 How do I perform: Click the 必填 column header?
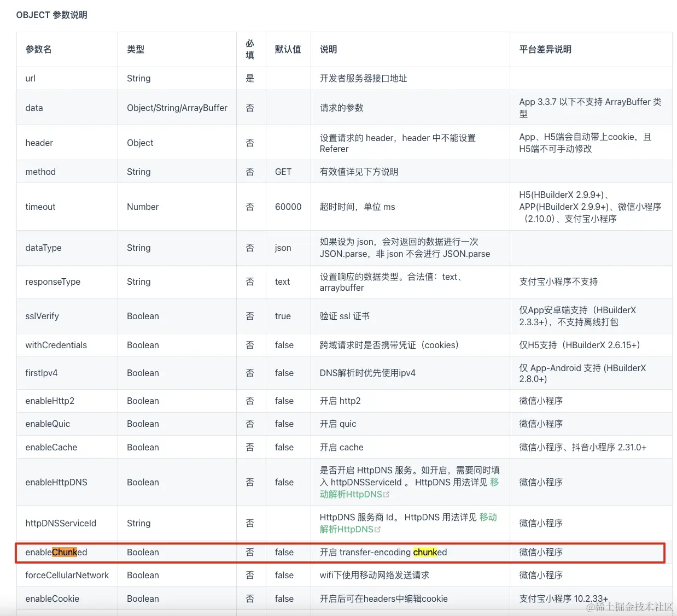pos(250,49)
